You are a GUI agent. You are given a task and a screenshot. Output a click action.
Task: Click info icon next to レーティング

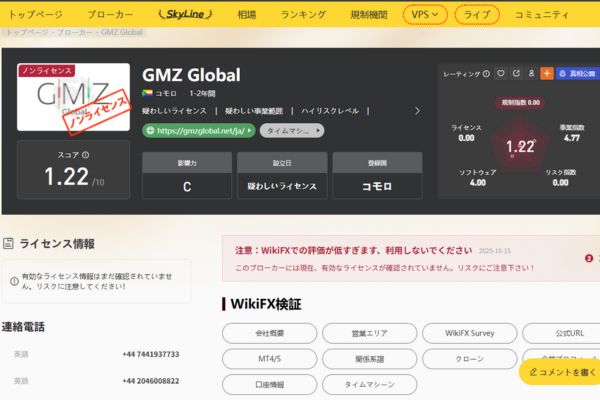click(x=486, y=73)
